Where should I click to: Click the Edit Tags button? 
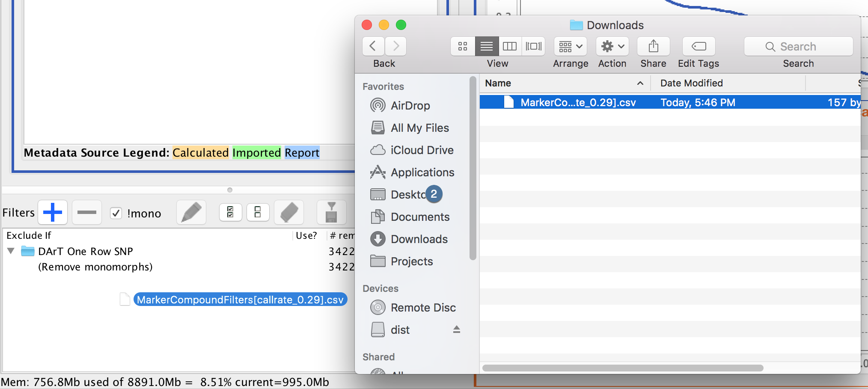click(x=699, y=46)
